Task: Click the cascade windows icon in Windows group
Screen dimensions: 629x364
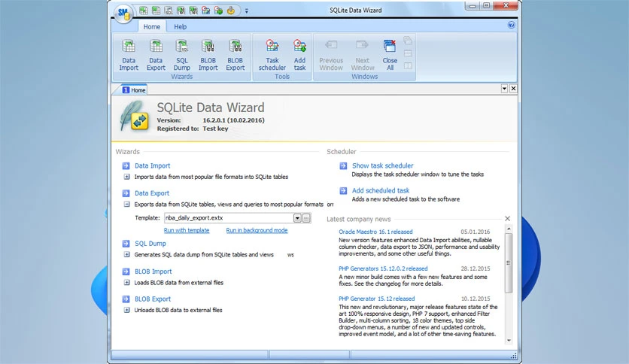Action: 408,41
